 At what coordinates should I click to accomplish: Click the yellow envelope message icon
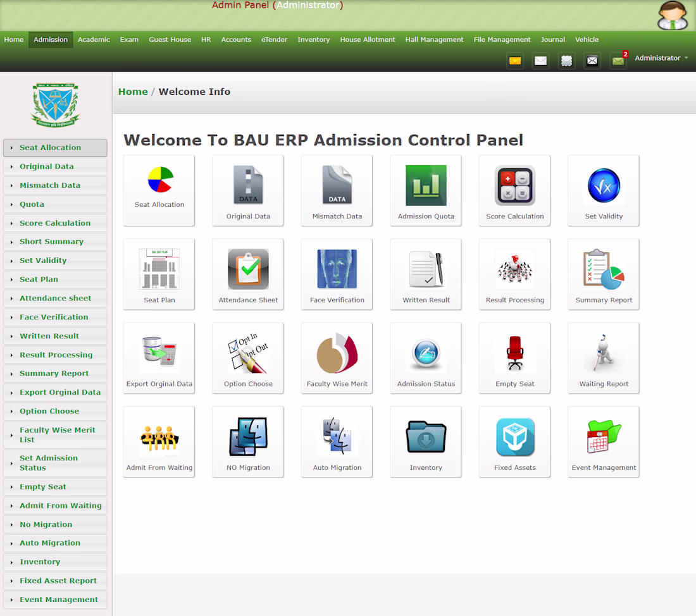pos(515,60)
